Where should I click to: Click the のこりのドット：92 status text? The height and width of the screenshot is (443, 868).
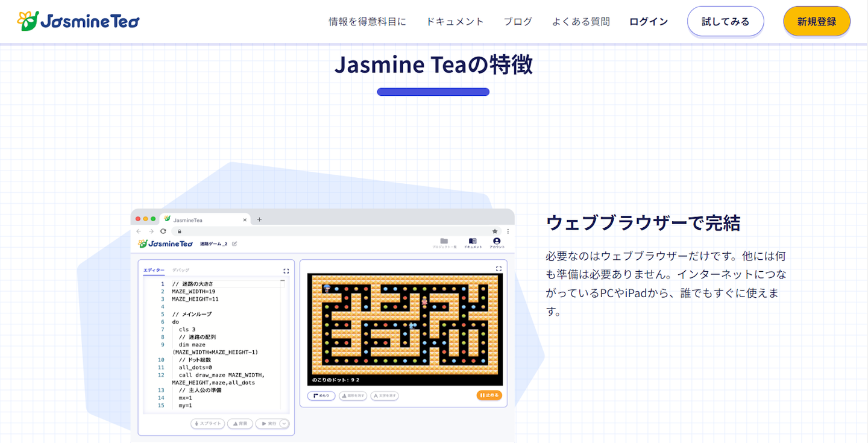(x=336, y=380)
